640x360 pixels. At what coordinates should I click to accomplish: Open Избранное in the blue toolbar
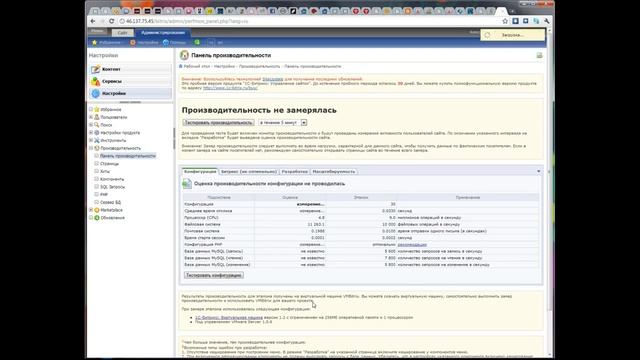[x=107, y=42]
